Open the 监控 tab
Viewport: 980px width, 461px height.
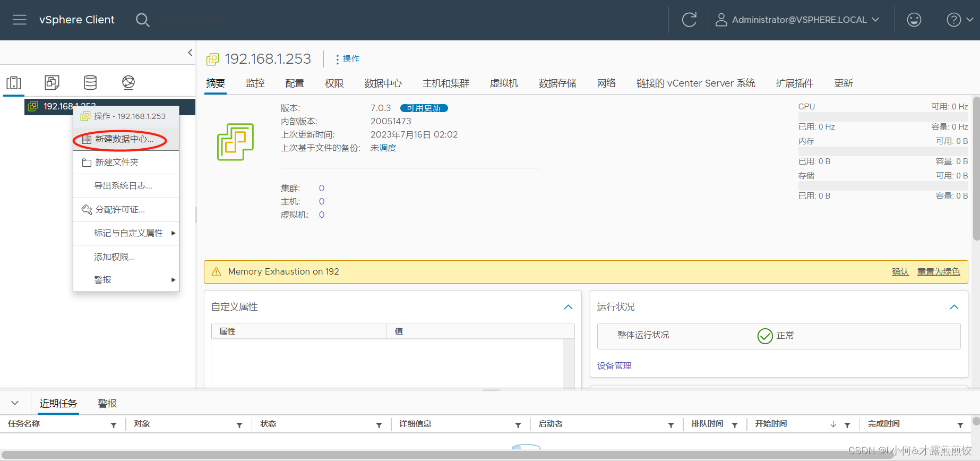[255, 83]
